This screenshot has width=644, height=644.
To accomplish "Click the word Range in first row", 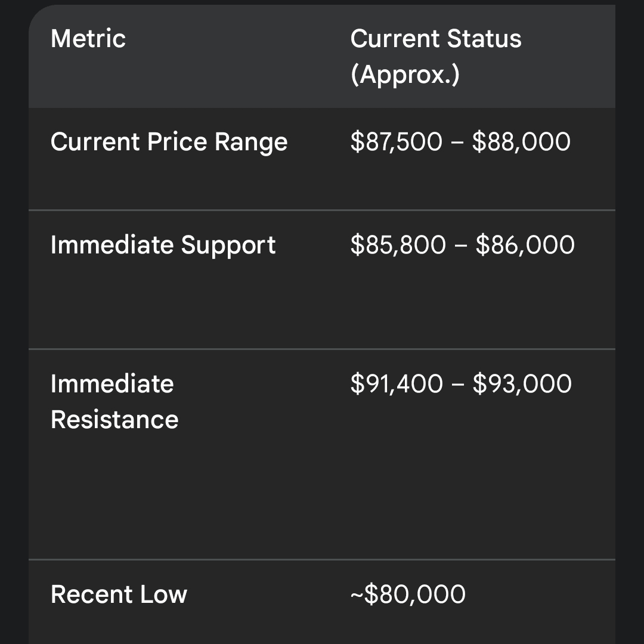I will [x=251, y=143].
